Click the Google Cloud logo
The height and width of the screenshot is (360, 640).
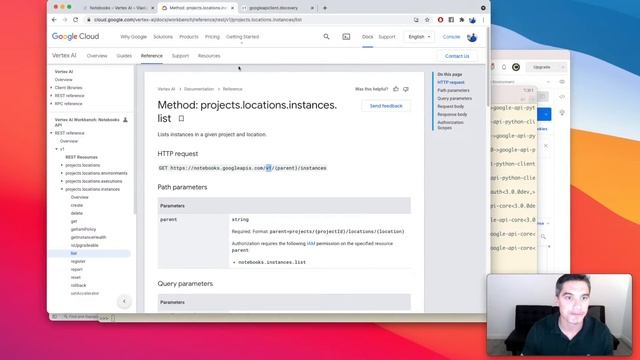(x=76, y=36)
